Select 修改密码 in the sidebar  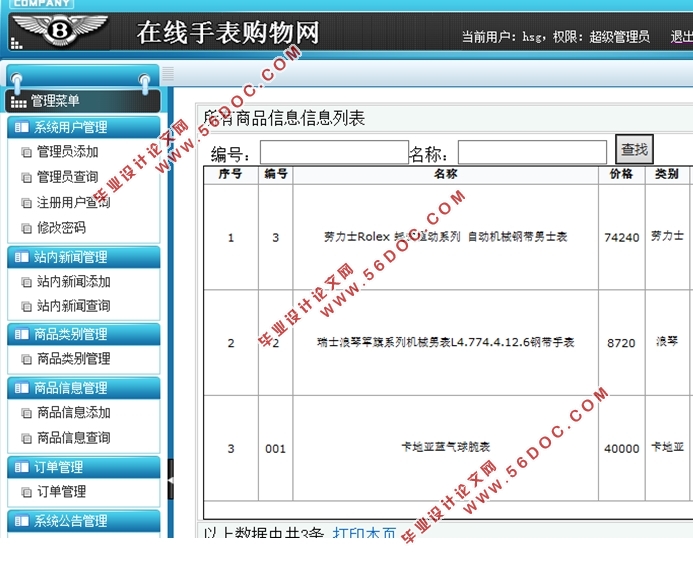pyautogui.click(x=61, y=227)
